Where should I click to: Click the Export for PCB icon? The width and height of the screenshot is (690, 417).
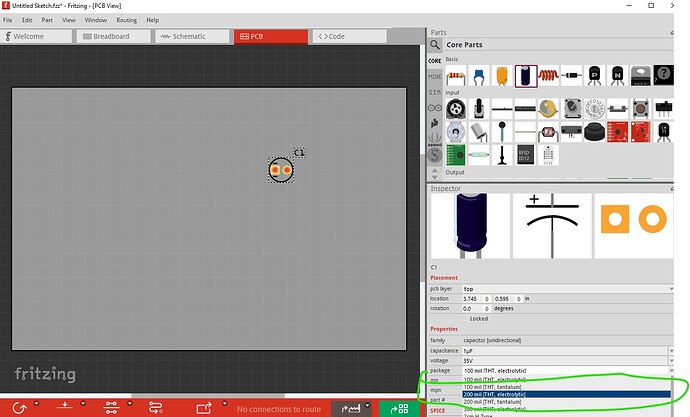(204, 408)
